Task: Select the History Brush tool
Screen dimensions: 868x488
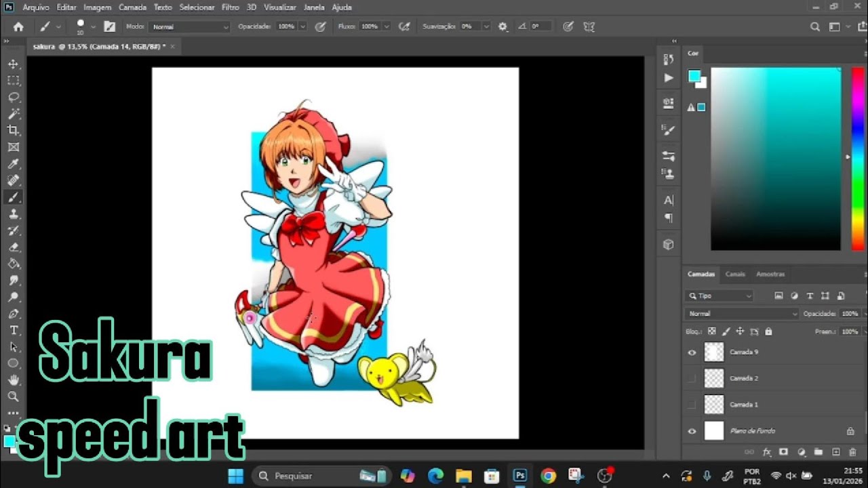Action: click(x=13, y=230)
